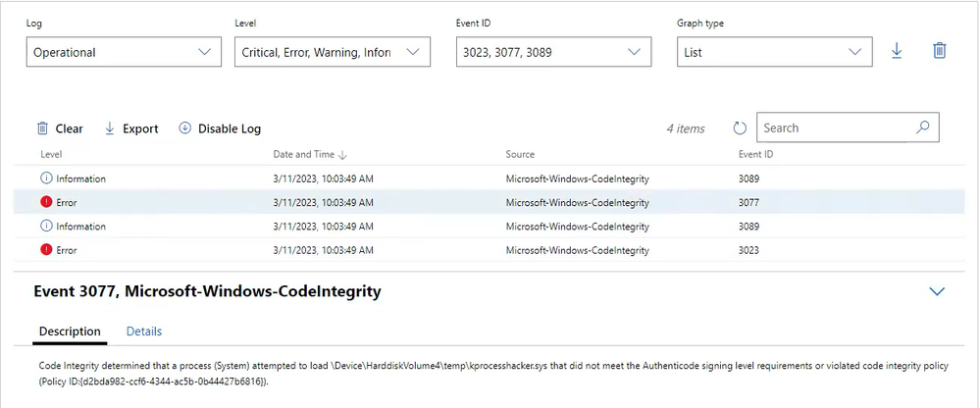Collapse the Event 3077 details panel chevron
The height and width of the screenshot is (408, 980).
pyautogui.click(x=936, y=291)
